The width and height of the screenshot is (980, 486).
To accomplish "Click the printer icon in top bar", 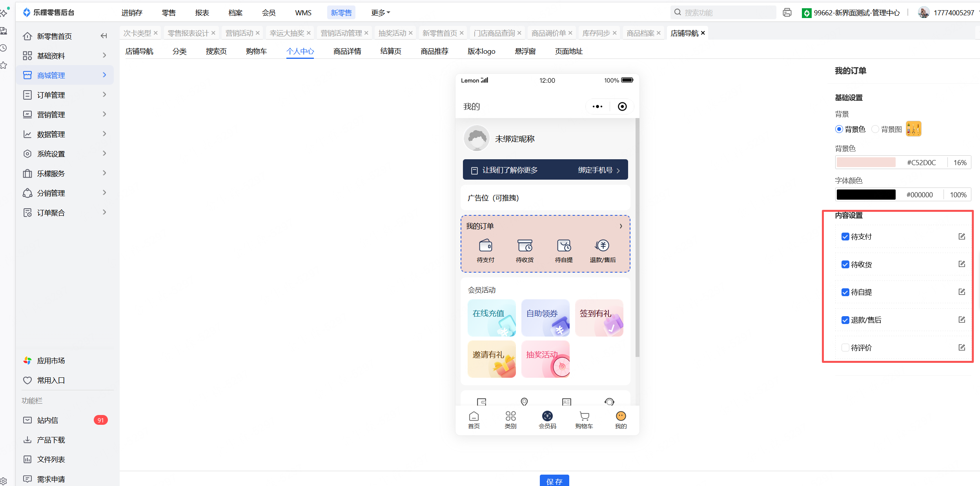I will (x=787, y=13).
